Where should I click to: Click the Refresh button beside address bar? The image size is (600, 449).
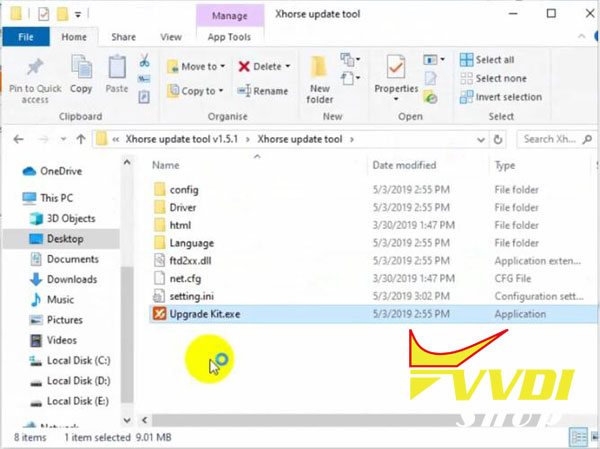(x=497, y=139)
